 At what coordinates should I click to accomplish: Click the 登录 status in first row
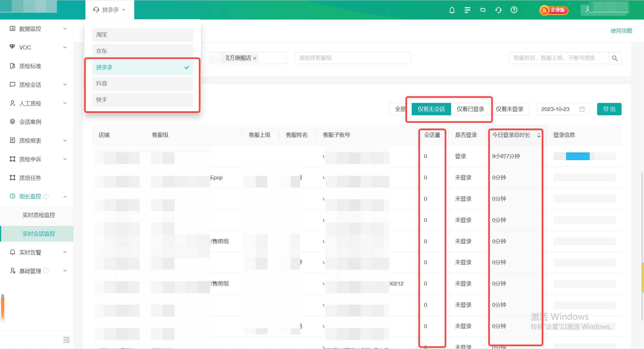tap(460, 156)
